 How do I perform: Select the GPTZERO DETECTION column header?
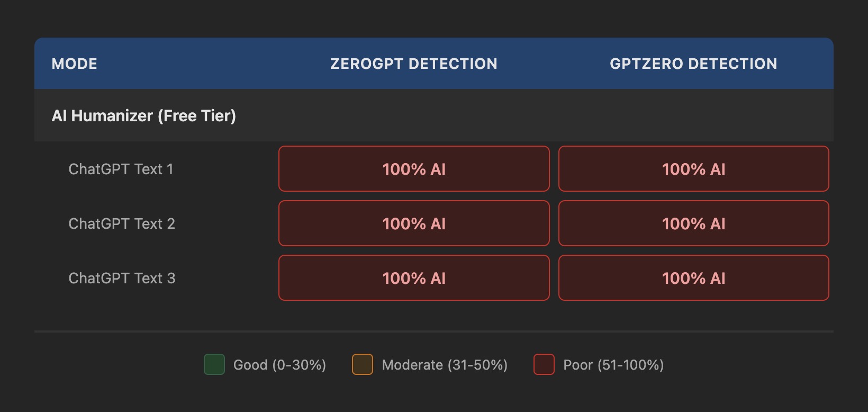click(693, 64)
